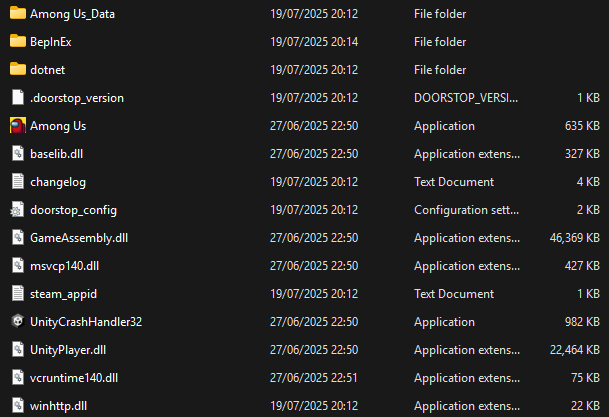Click the vcruntime140.dll file name
The image size is (609, 417).
point(74,378)
